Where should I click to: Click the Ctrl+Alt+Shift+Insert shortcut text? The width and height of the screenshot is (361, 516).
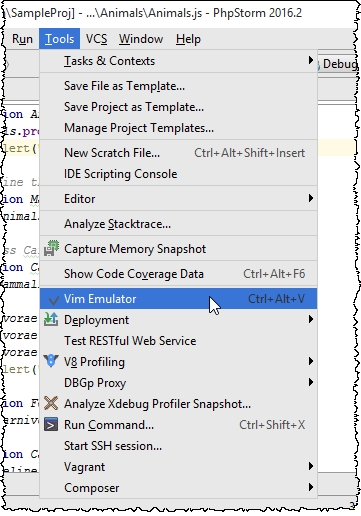click(x=250, y=153)
